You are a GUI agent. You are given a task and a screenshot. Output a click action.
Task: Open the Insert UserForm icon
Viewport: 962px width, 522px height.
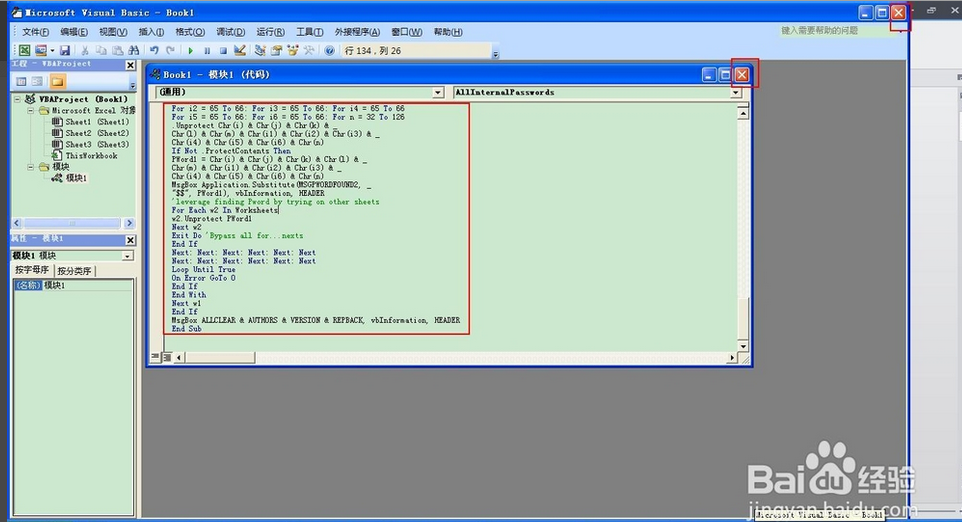(x=40, y=50)
